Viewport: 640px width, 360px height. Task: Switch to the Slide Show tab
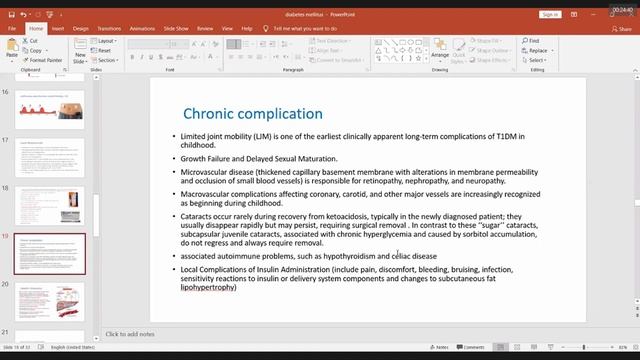coord(176,29)
